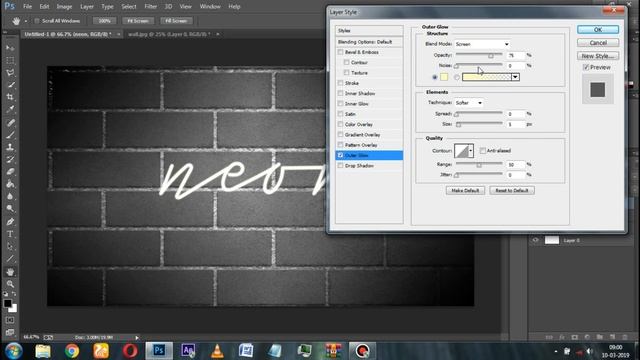
Task: Enable Bevel & Emboss checkbox
Action: tap(340, 52)
